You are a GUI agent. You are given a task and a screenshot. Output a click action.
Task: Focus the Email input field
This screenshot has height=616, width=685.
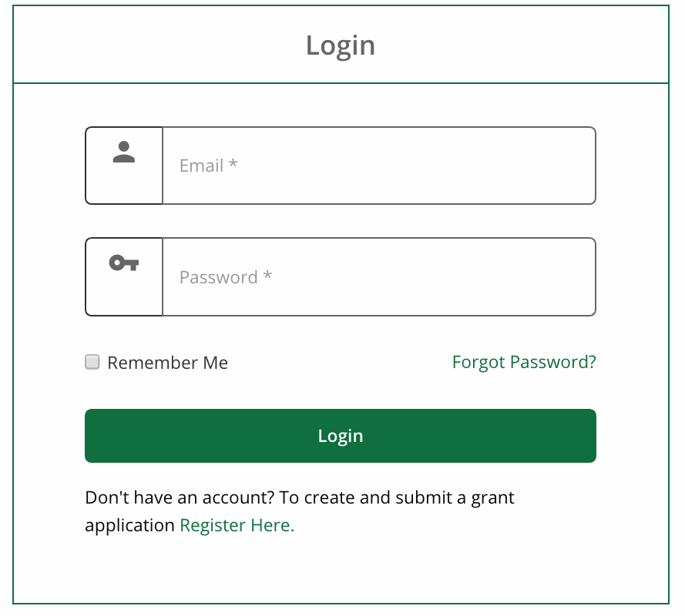(379, 166)
